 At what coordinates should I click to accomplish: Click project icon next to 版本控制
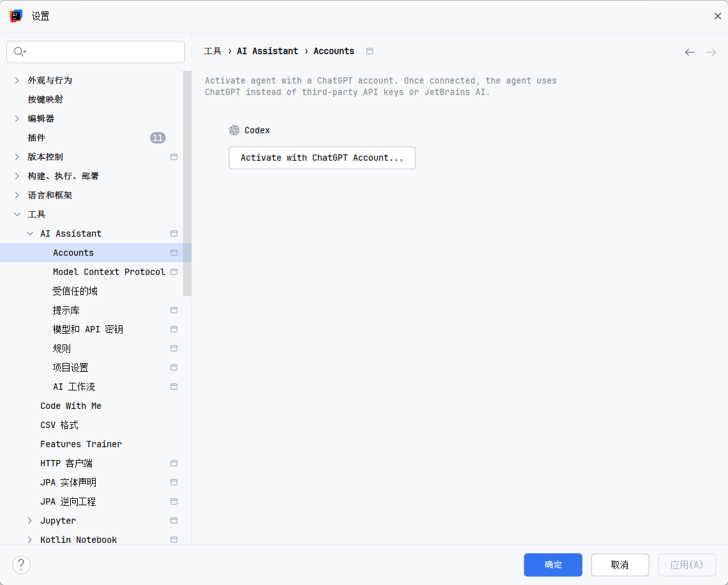174,157
